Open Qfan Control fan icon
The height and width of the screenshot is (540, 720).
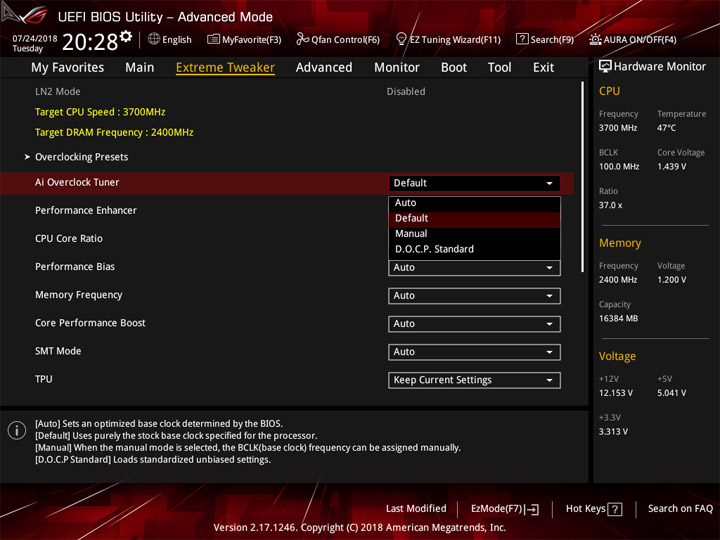302,39
